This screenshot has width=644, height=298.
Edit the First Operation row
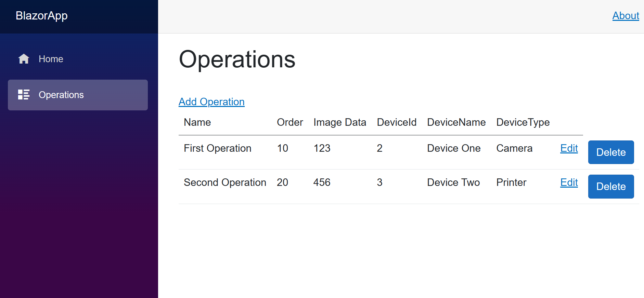569,148
